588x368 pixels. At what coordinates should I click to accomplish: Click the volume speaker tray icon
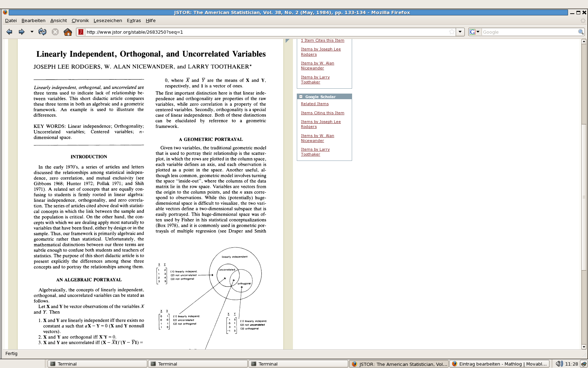(559, 364)
